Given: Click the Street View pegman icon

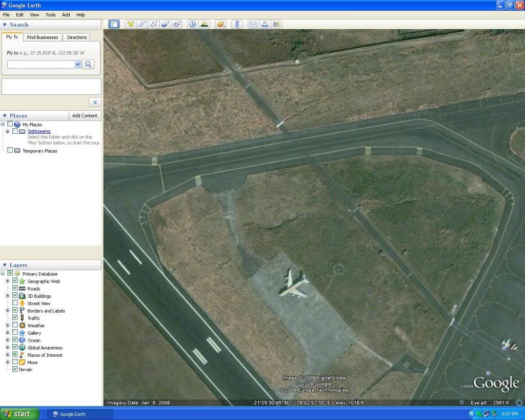Looking at the screenshot, I should 22,303.
